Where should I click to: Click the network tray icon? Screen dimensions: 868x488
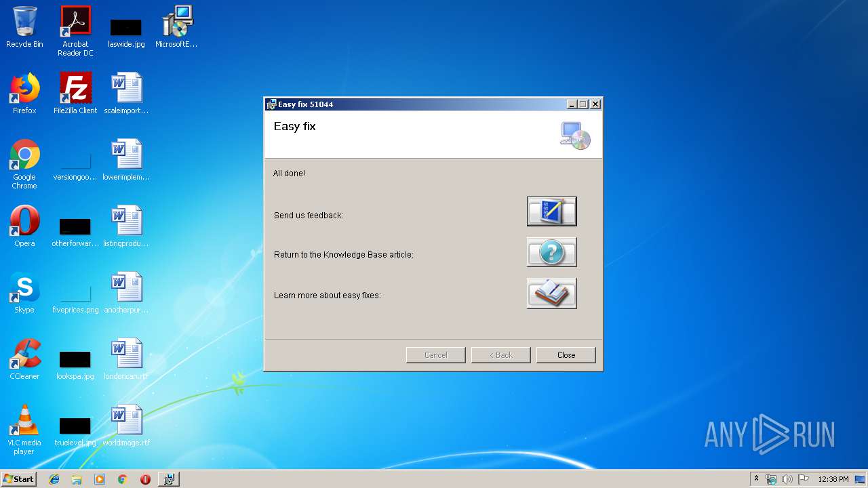771,479
